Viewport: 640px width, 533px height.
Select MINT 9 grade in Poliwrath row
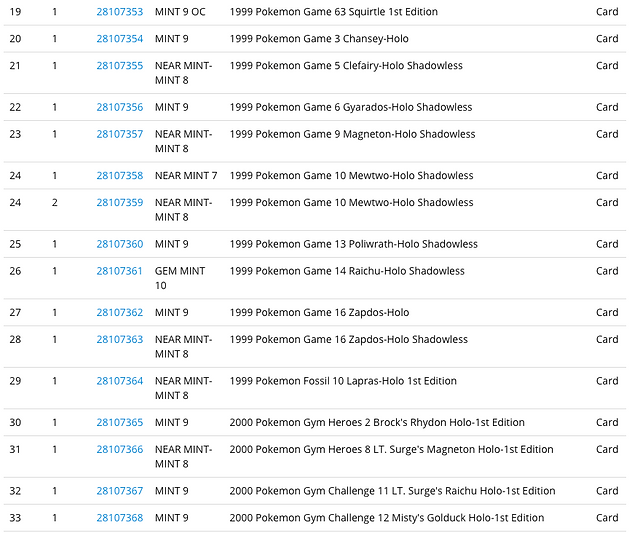tap(171, 244)
